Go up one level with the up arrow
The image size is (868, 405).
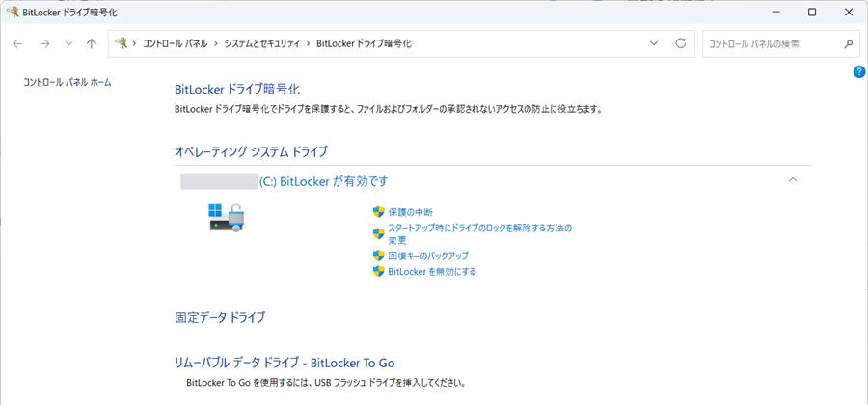pos(92,44)
